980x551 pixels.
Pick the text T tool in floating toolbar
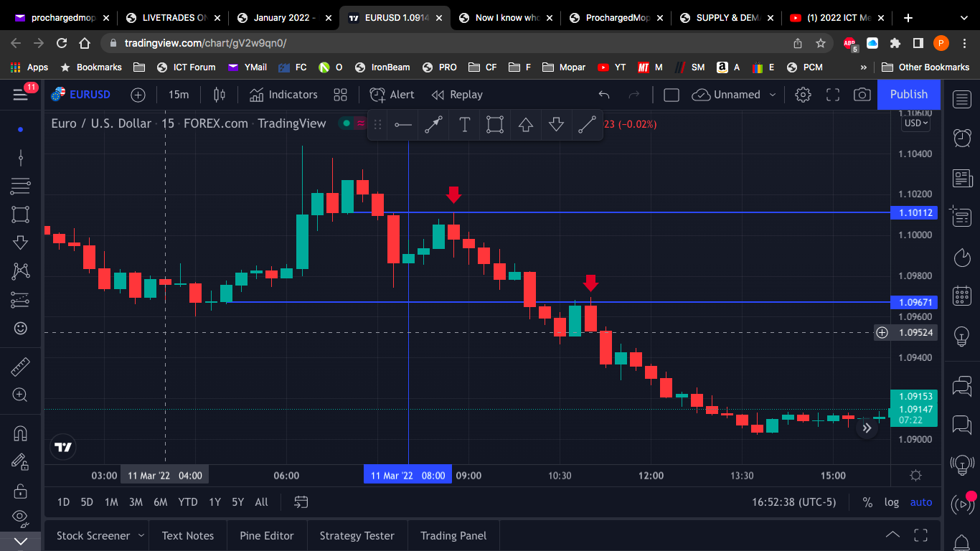(464, 125)
